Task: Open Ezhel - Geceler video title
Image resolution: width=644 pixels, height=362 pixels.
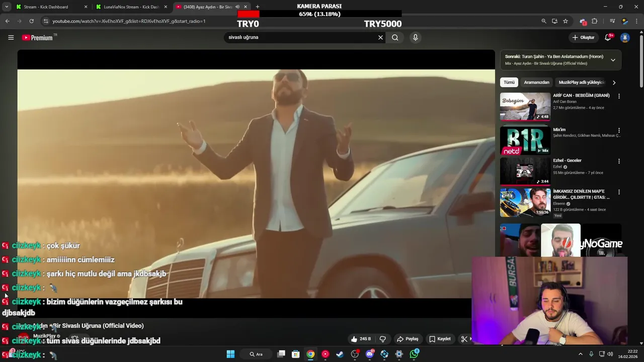Action: coord(567,160)
